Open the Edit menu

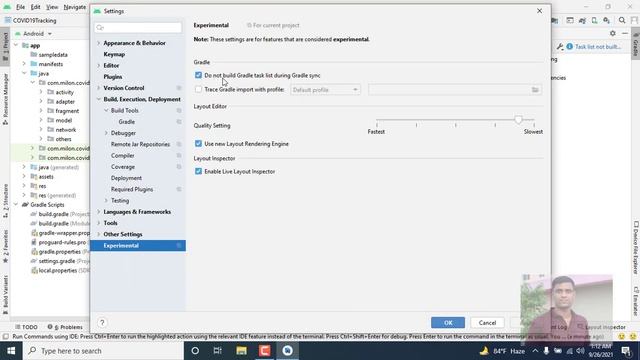point(36,7)
